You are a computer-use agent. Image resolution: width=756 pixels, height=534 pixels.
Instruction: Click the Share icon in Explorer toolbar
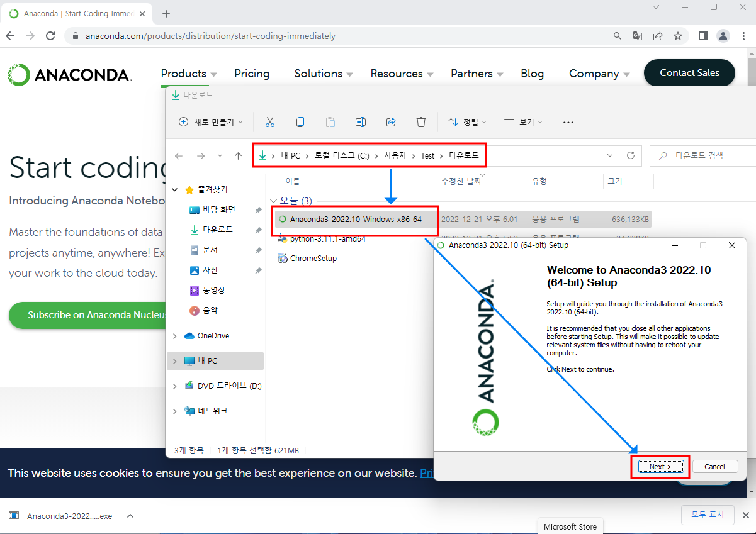pyautogui.click(x=391, y=122)
